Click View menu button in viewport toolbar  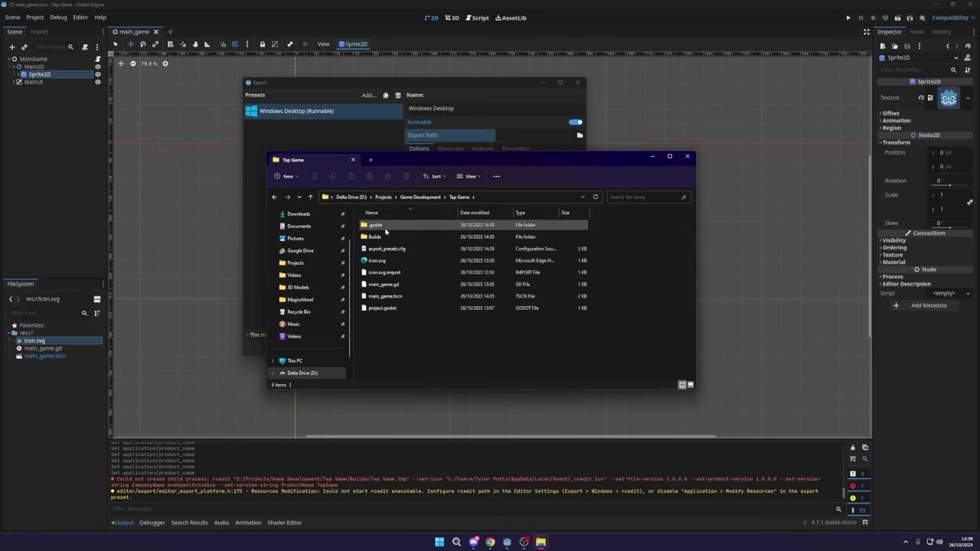coord(323,44)
